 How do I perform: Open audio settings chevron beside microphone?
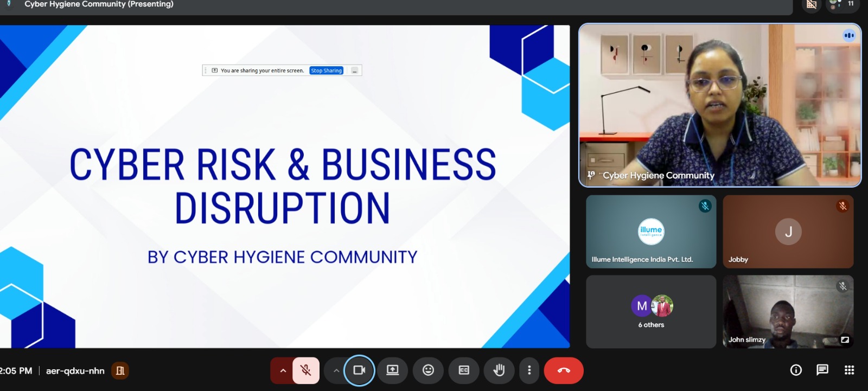pos(283,371)
